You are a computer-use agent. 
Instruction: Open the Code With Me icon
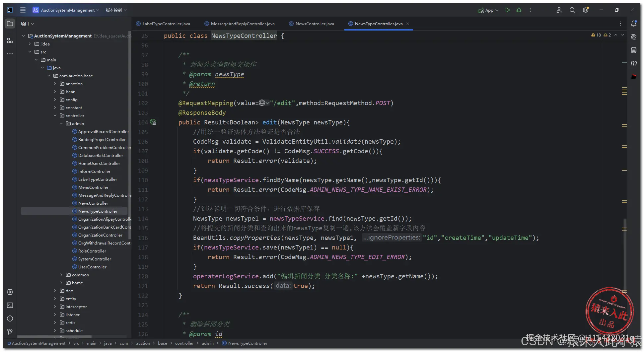pyautogui.click(x=559, y=10)
